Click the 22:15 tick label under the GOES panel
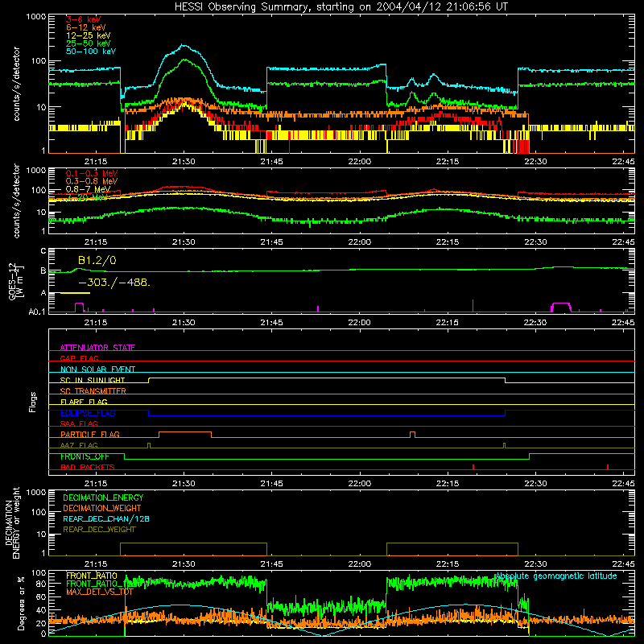The height and width of the screenshot is (644, 644). (448, 323)
